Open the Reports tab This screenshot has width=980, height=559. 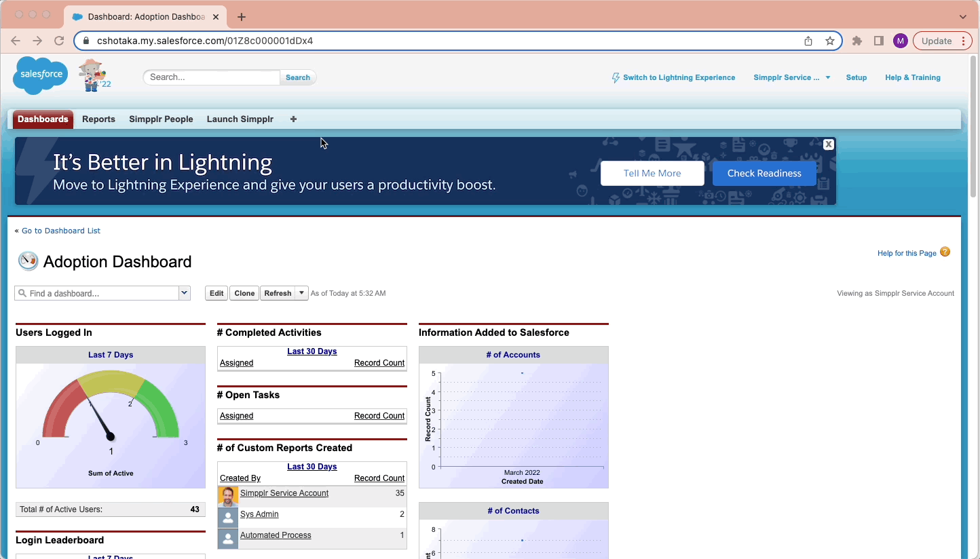click(98, 119)
